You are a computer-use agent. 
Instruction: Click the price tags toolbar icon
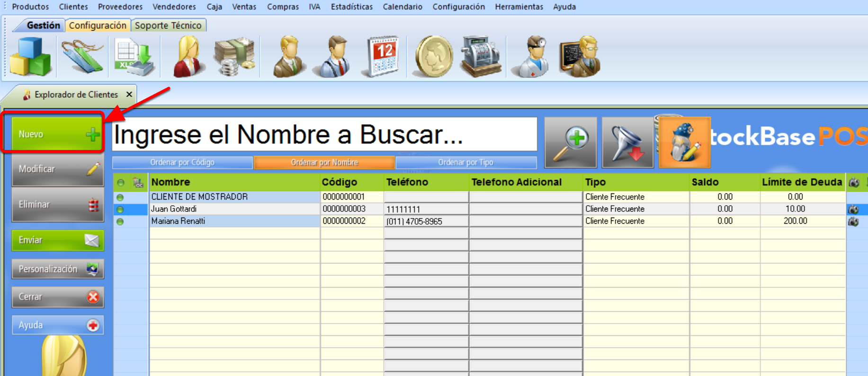pos(82,57)
